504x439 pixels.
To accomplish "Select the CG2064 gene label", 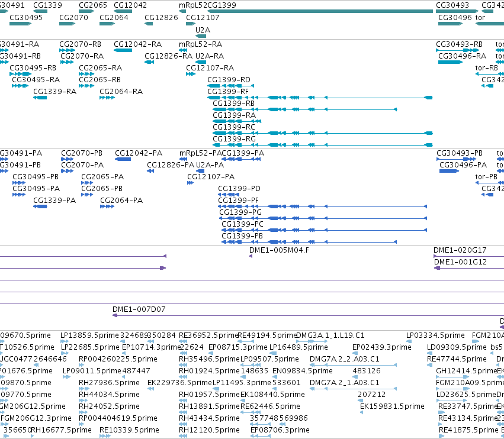I will (x=114, y=17).
